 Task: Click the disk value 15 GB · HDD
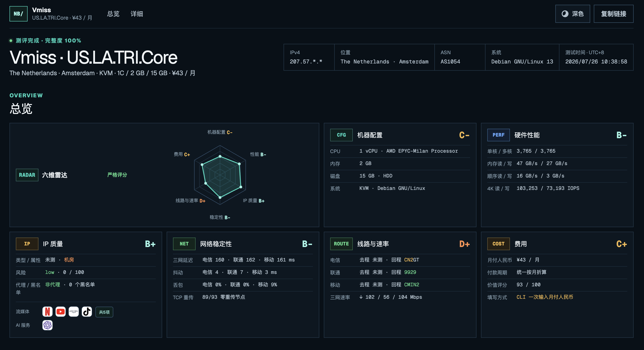[x=376, y=176]
